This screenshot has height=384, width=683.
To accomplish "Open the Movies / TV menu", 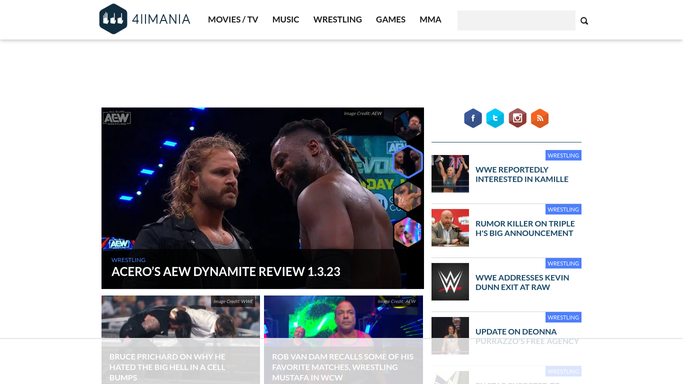I will (233, 20).
